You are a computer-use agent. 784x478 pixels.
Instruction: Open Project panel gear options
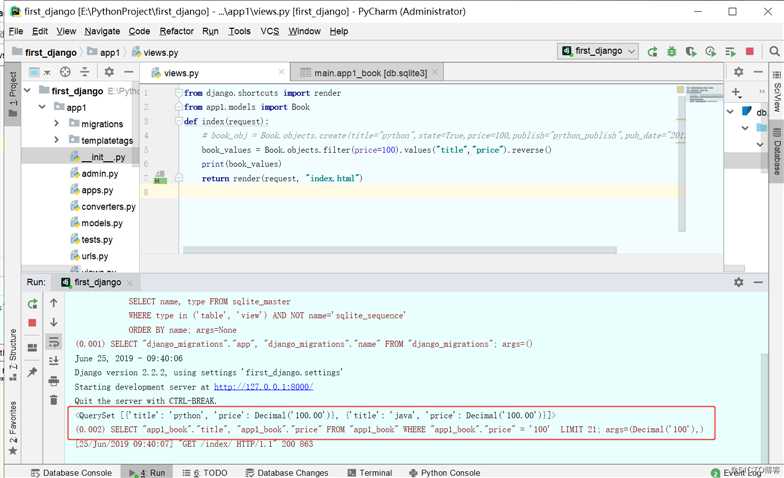pyautogui.click(x=109, y=72)
